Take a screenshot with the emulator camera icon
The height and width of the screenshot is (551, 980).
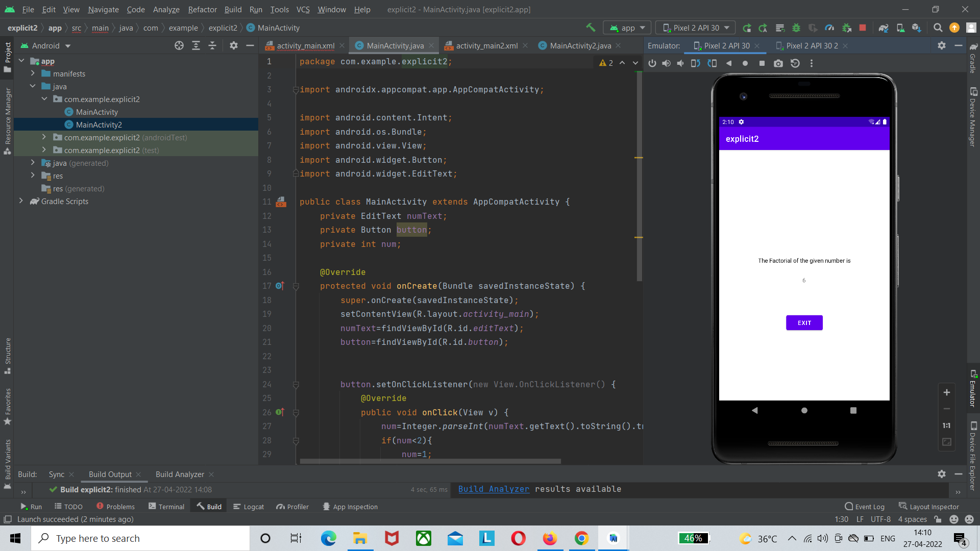pyautogui.click(x=778, y=63)
